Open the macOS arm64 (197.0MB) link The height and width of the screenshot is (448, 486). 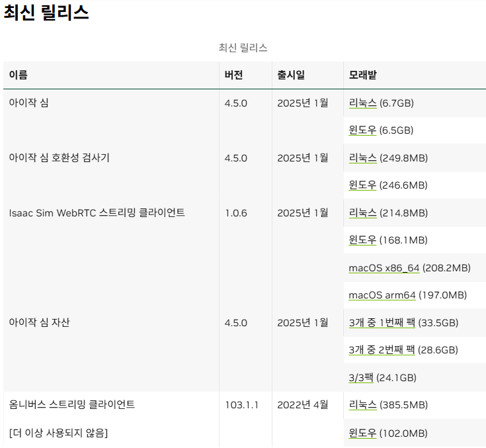click(x=382, y=295)
